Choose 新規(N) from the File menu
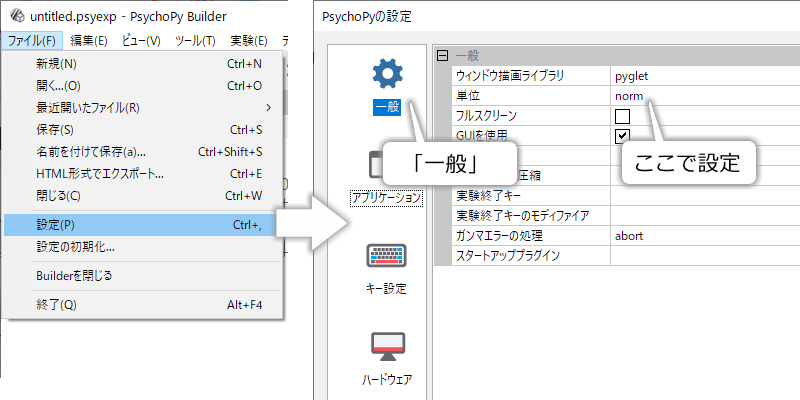800x400 pixels. click(x=143, y=64)
